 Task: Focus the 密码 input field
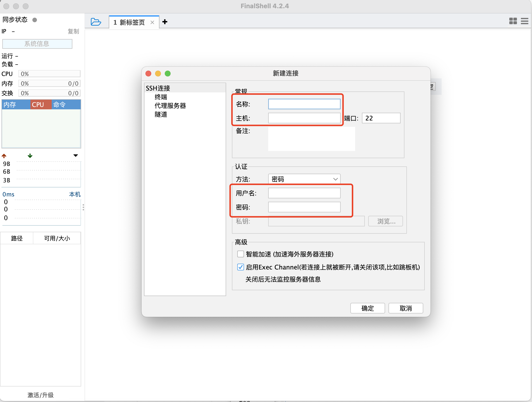coord(304,207)
